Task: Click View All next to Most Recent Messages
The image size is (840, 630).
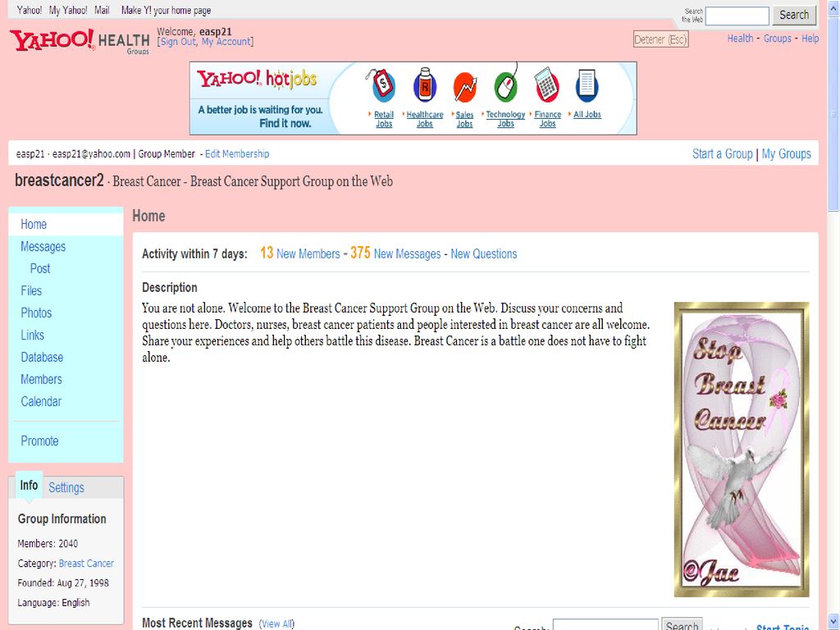Action: (x=276, y=624)
